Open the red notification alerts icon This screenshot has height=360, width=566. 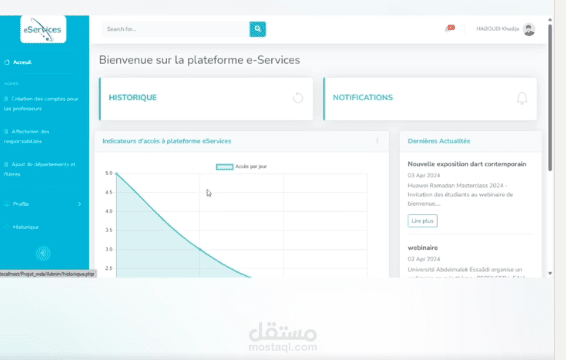(x=450, y=28)
